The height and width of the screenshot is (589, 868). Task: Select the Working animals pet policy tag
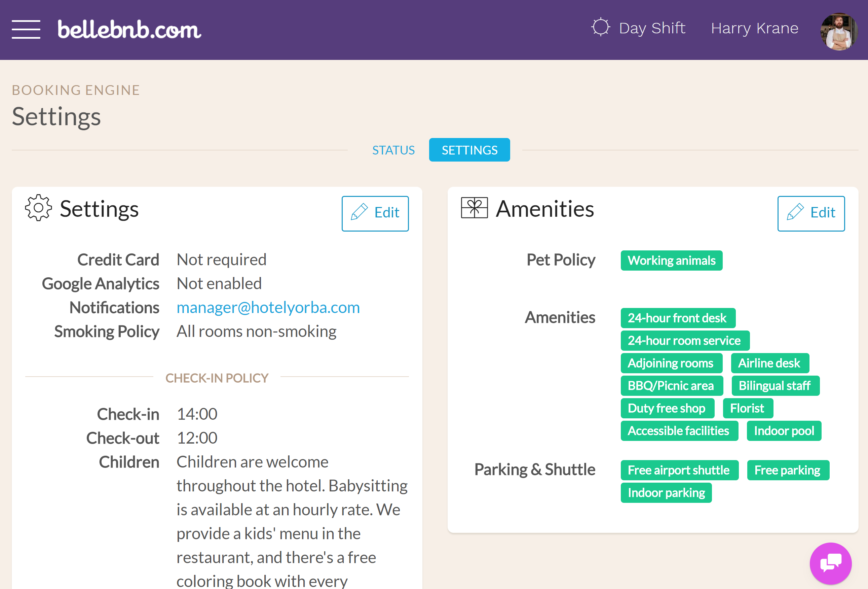tap(672, 259)
